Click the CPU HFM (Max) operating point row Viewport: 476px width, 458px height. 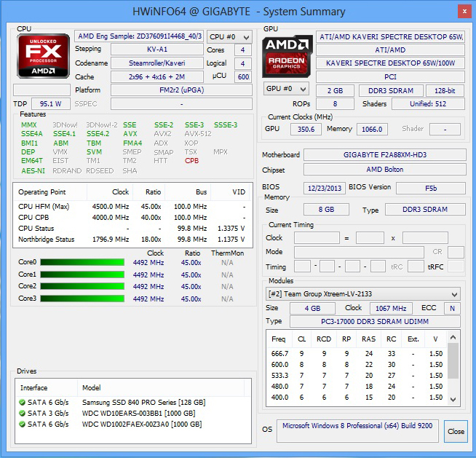click(132, 207)
